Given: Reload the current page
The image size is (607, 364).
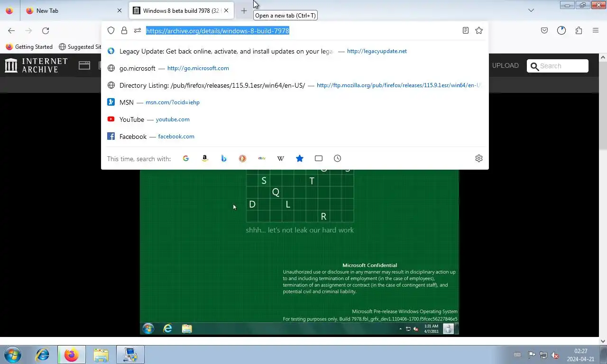Looking at the screenshot, I should tap(46, 31).
